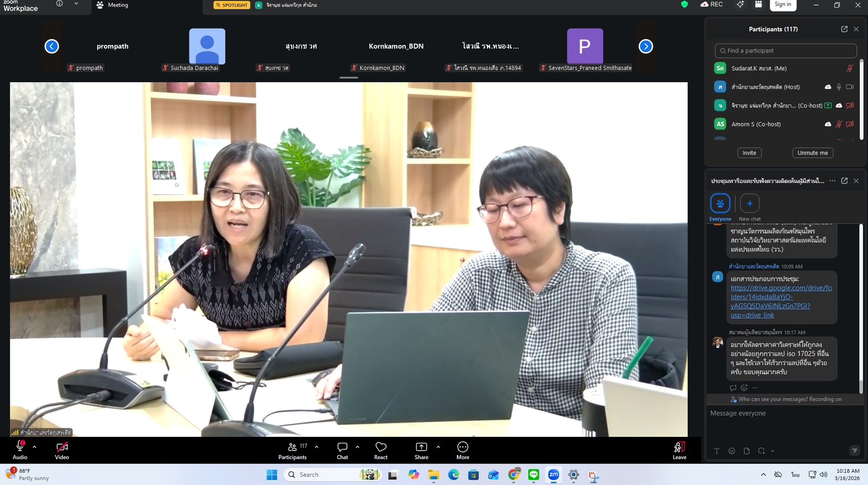Toggle the Audio microphone mute

click(x=20, y=446)
